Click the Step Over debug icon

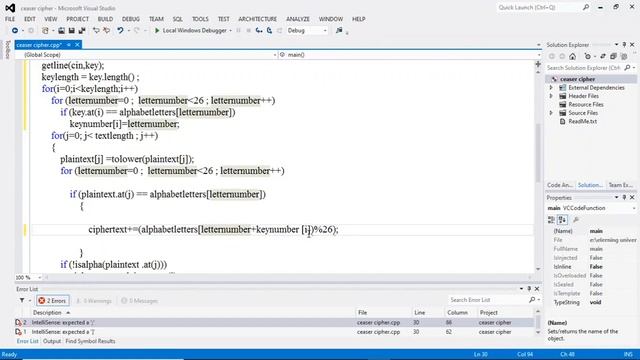[269, 31]
